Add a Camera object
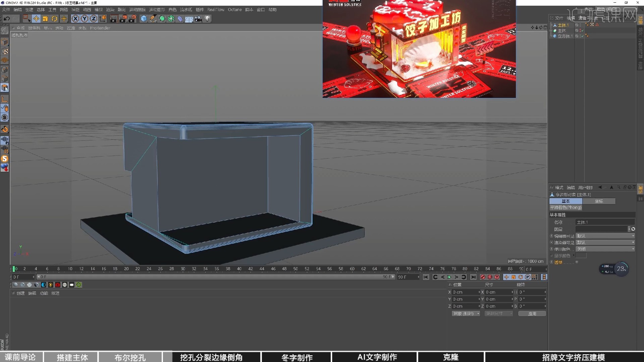The image size is (644, 362). pos(198,19)
